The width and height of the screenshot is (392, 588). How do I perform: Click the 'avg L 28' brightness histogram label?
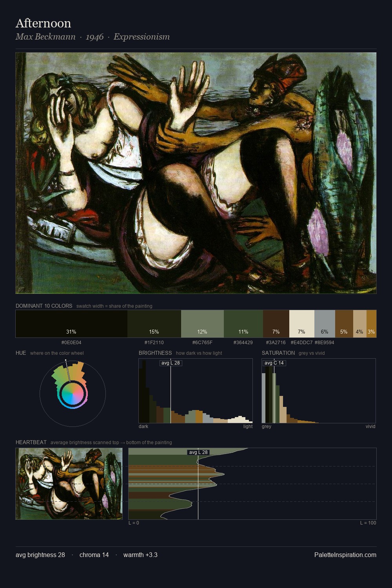pos(171,363)
